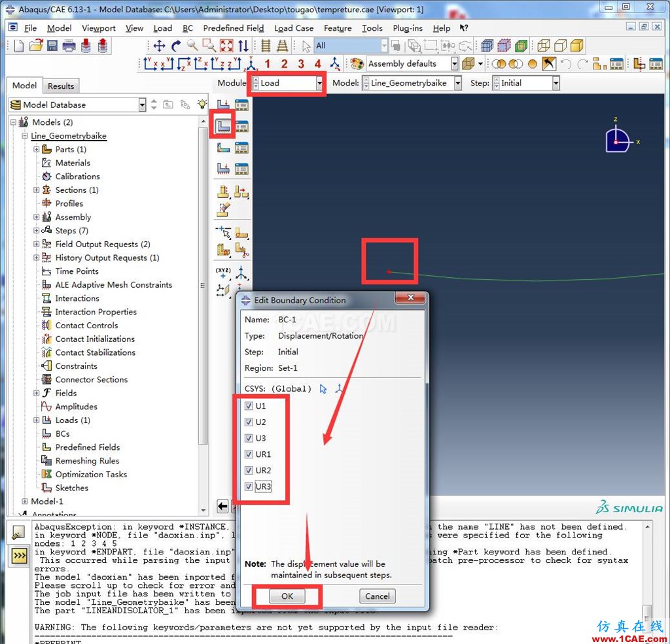This screenshot has width=670, height=644.
Task: Click Create Predefined Field tool icon
Action: [x=223, y=147]
